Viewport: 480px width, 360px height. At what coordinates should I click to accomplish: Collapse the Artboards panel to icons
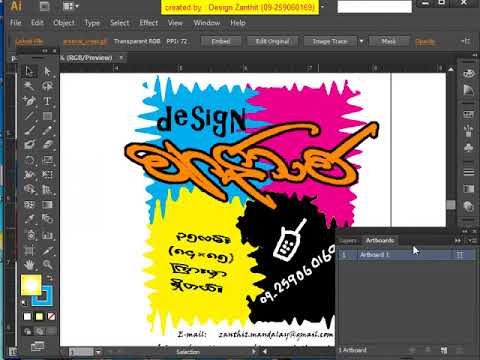465,231
